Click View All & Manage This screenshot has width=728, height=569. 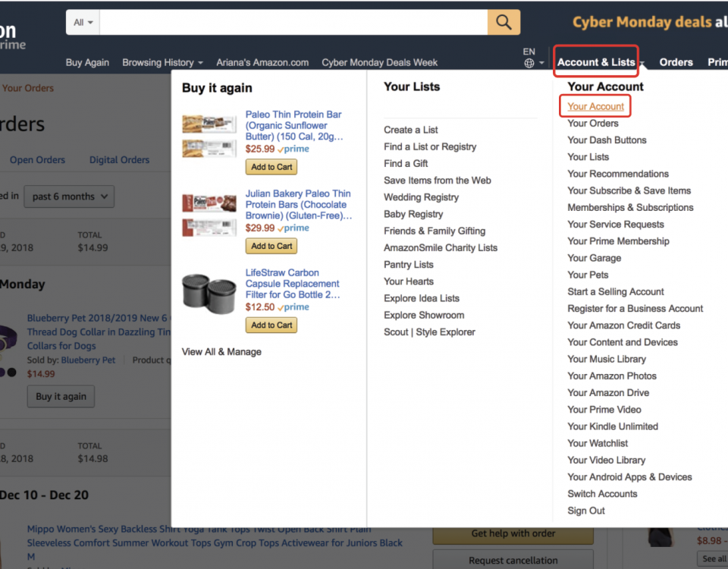click(221, 351)
